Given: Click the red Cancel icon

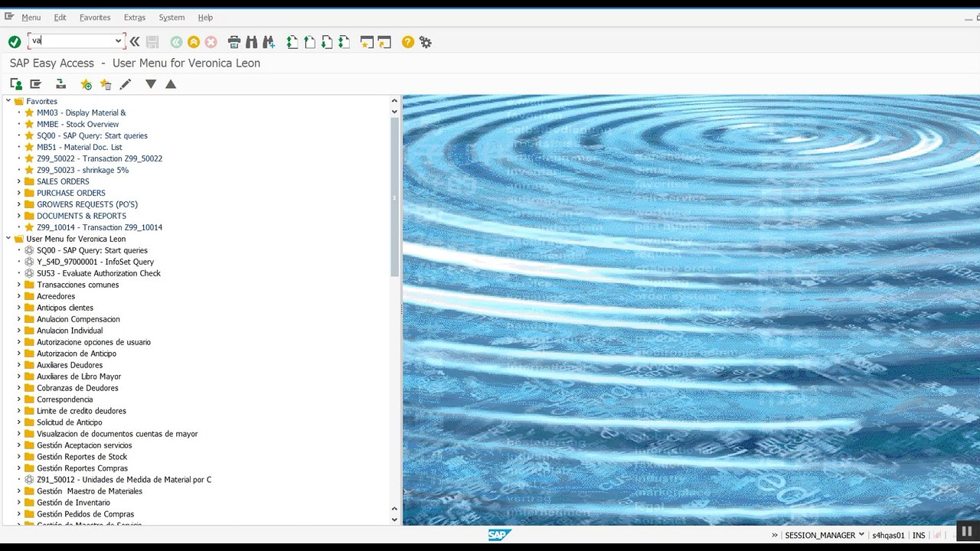Looking at the screenshot, I should 211,42.
